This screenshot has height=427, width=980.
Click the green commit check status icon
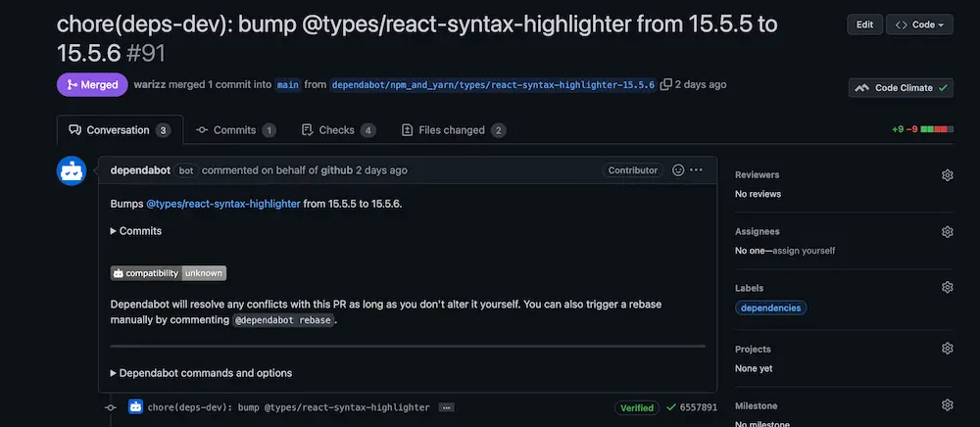[x=671, y=407]
